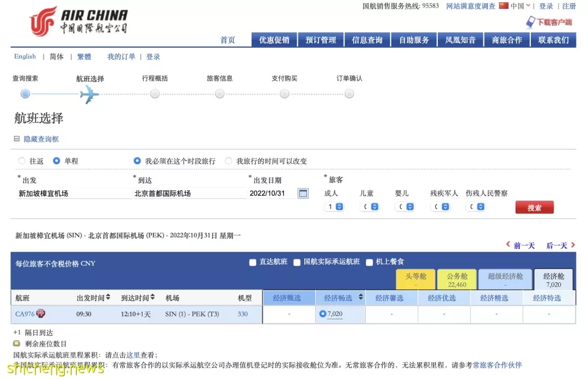Open the 联系我们 nav menu
The height and width of the screenshot is (379, 588).
(x=554, y=40)
